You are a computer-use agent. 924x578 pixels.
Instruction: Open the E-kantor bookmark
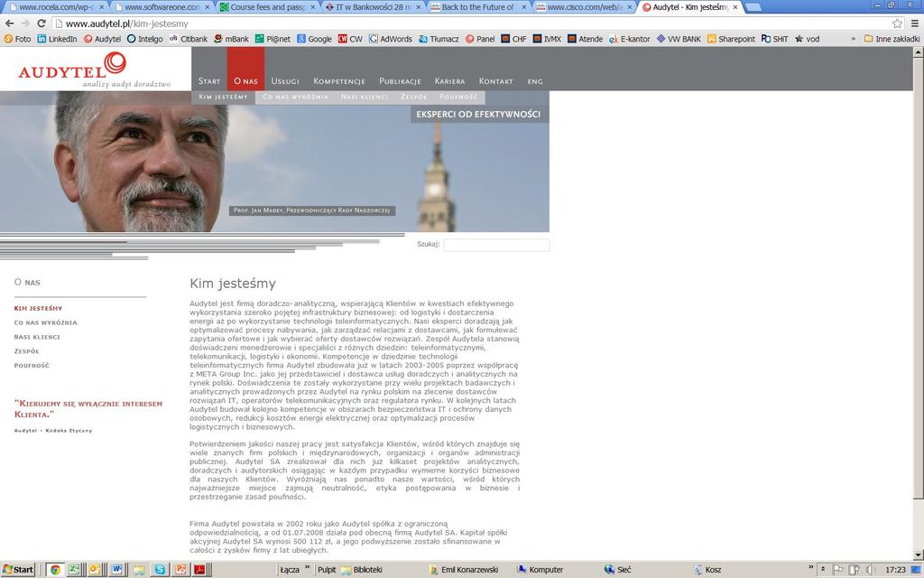pyautogui.click(x=629, y=39)
